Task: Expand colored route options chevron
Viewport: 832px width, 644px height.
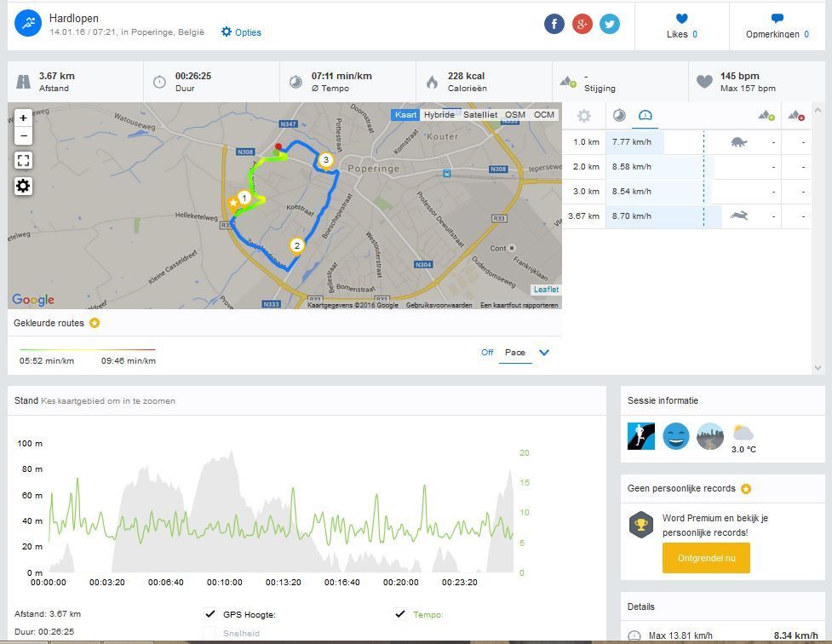Action: [x=544, y=353]
